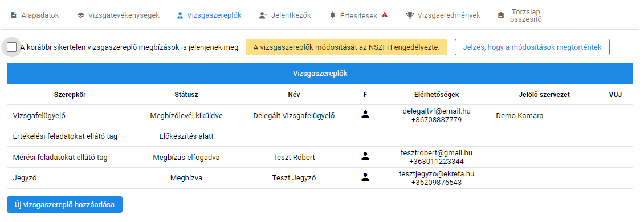Click the yellow NSZFH engedélyezte notice
The image size is (644, 222).
click(x=347, y=47)
